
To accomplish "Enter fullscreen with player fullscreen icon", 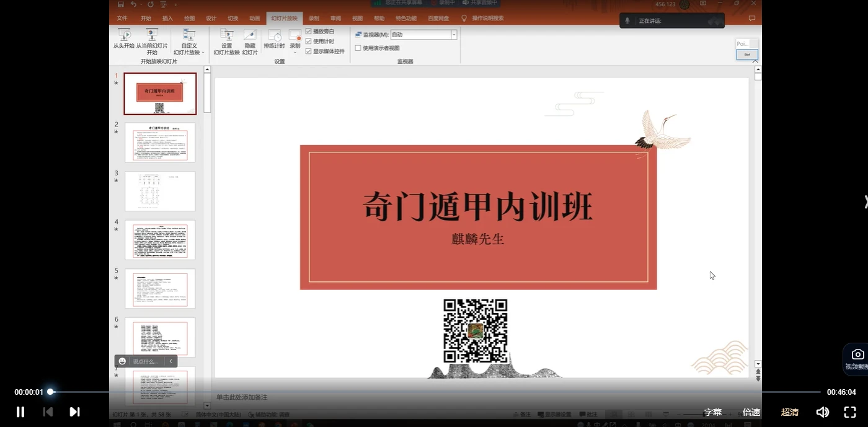I will coord(850,412).
